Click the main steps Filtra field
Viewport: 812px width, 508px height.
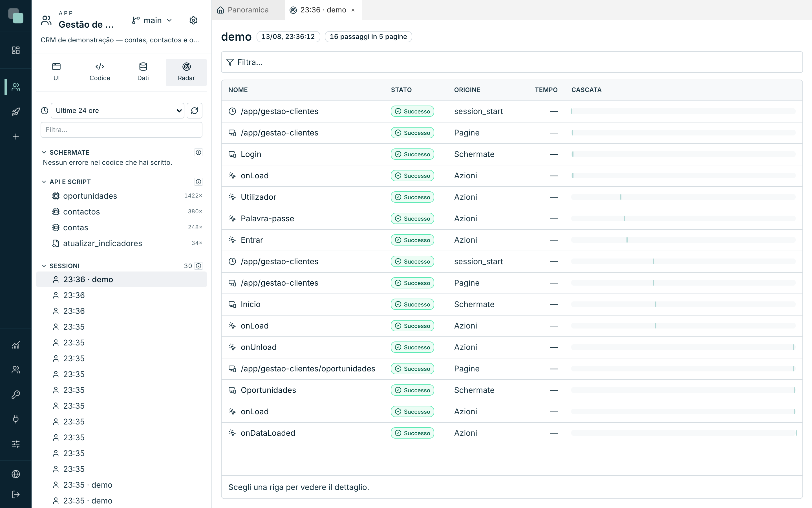(x=512, y=62)
